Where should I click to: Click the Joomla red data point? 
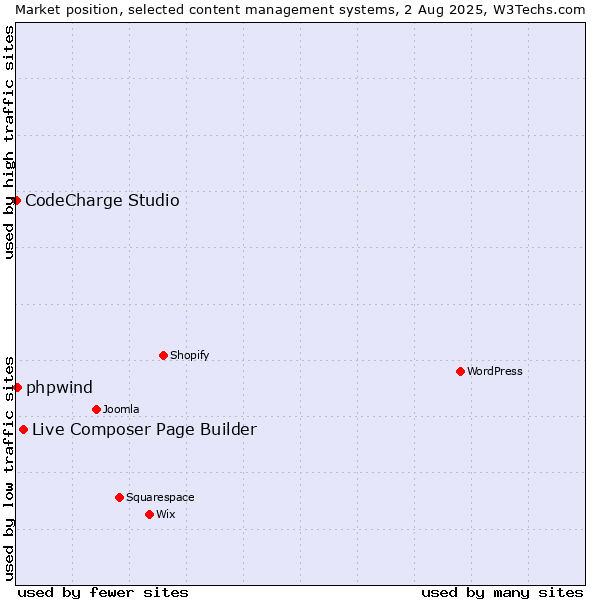pyautogui.click(x=96, y=409)
